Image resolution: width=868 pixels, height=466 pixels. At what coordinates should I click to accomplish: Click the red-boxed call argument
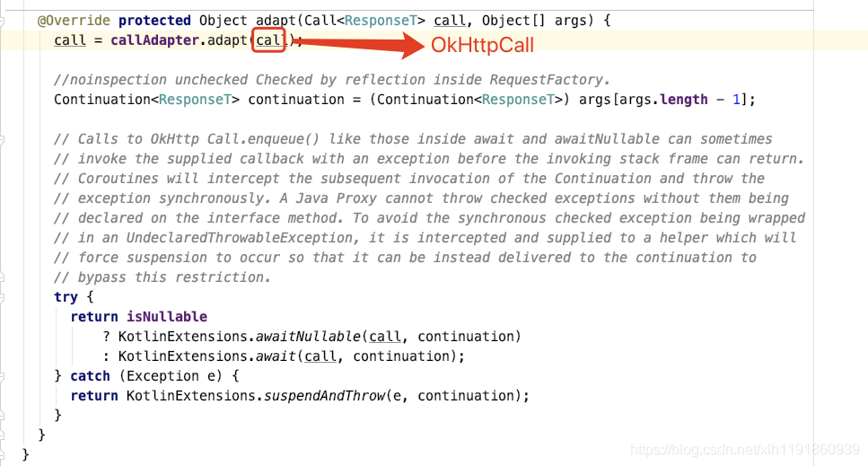268,40
